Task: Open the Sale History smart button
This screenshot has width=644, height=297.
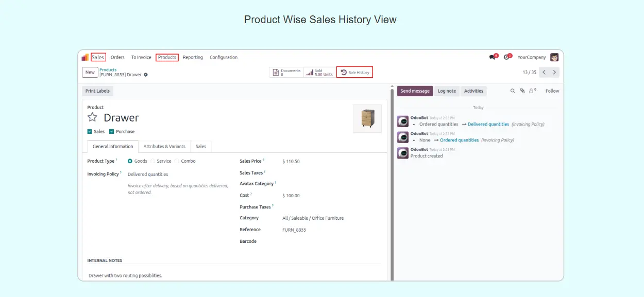Action: (x=354, y=73)
